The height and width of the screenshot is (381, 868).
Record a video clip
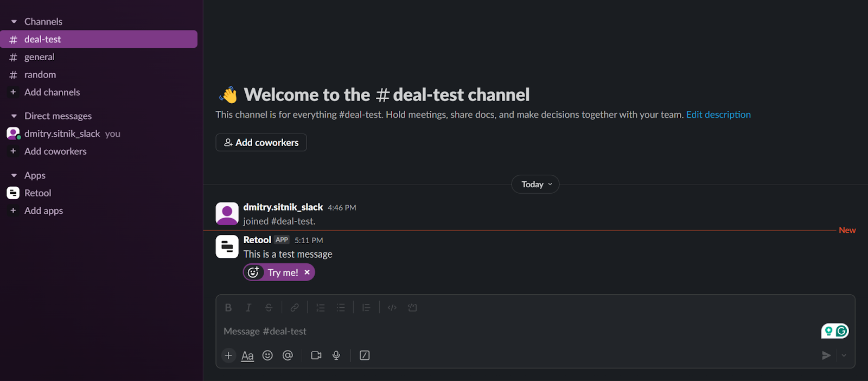[x=316, y=355]
